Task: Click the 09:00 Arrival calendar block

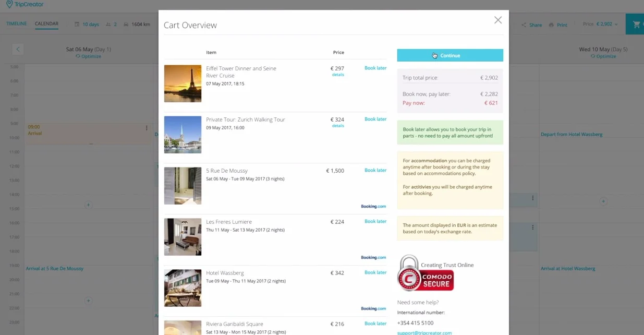Action: [88, 133]
